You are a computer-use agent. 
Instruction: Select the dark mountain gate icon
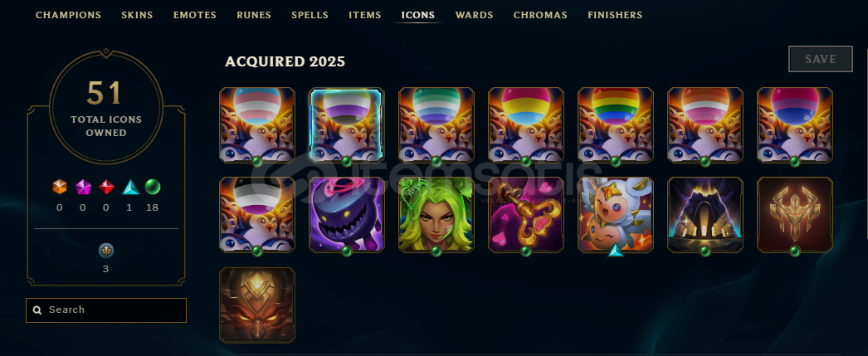705,215
